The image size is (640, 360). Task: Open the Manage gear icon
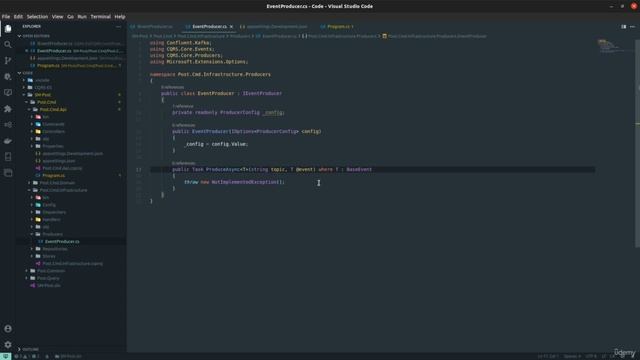coord(8,344)
